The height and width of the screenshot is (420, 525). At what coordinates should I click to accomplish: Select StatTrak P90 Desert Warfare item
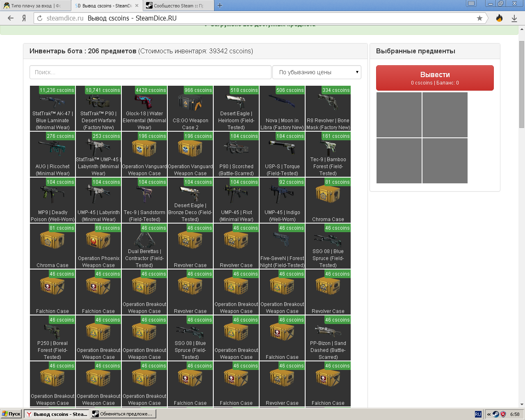98,108
